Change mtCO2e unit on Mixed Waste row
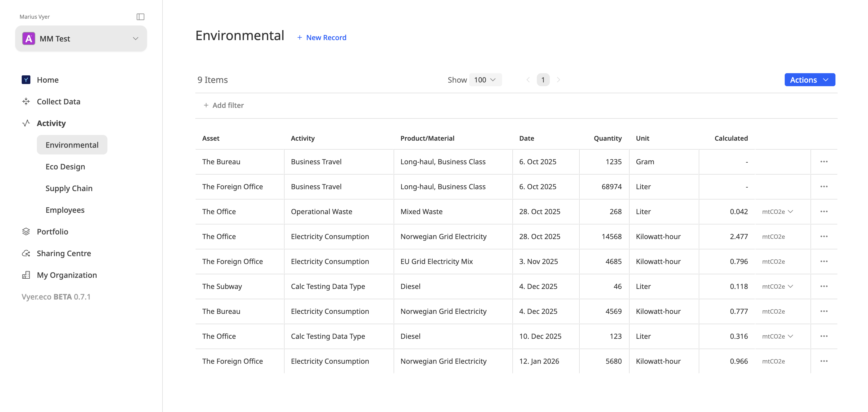 (778, 211)
